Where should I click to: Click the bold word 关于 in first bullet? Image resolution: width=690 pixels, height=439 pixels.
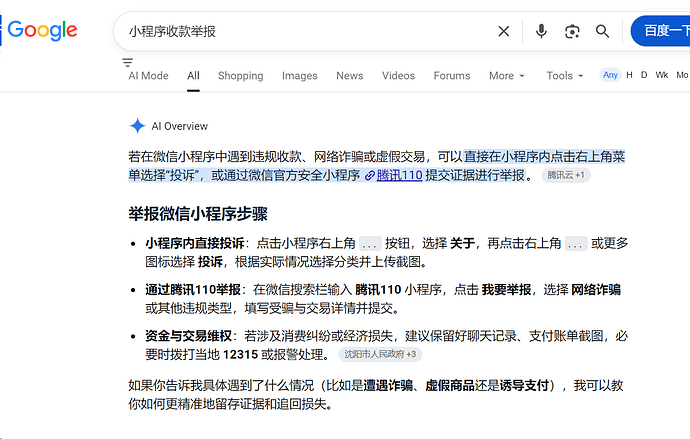point(462,243)
